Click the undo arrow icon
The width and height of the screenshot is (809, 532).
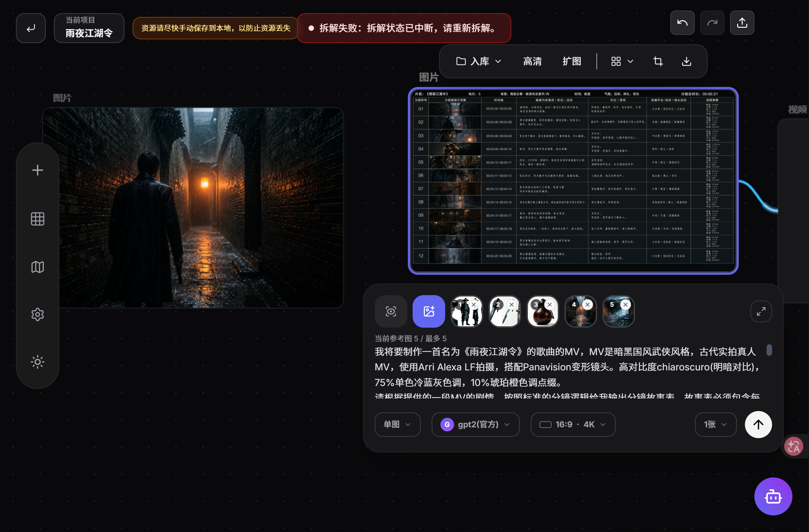coord(682,23)
